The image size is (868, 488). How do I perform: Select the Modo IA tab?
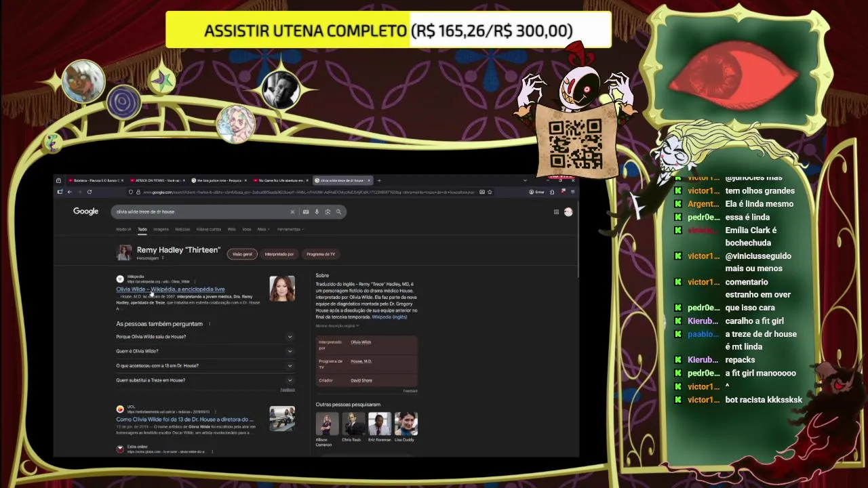[123, 229]
